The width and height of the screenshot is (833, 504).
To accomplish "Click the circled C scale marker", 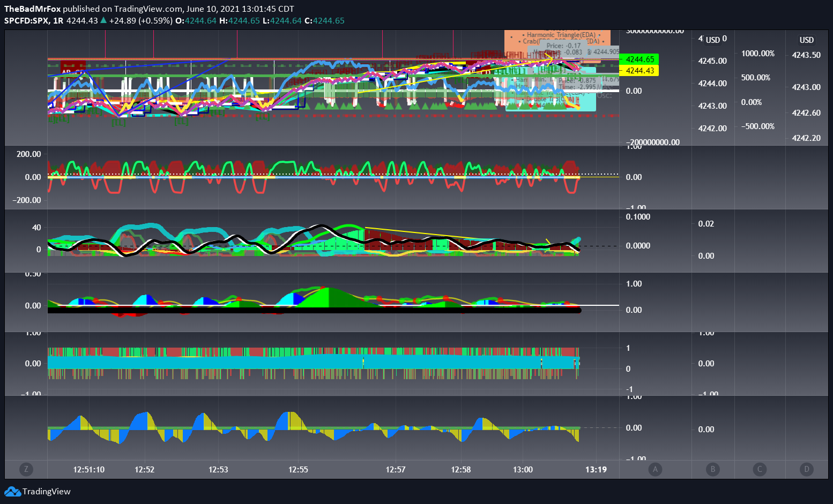I will point(760,470).
